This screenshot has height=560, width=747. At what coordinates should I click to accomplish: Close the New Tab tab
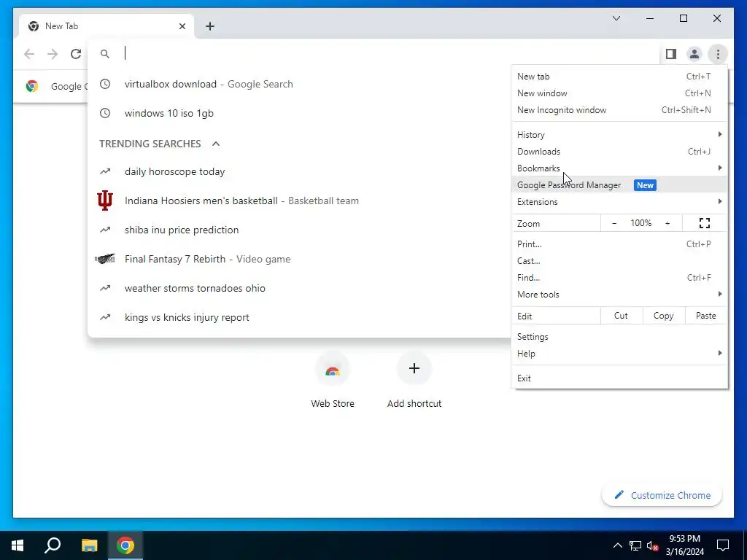coord(182,26)
